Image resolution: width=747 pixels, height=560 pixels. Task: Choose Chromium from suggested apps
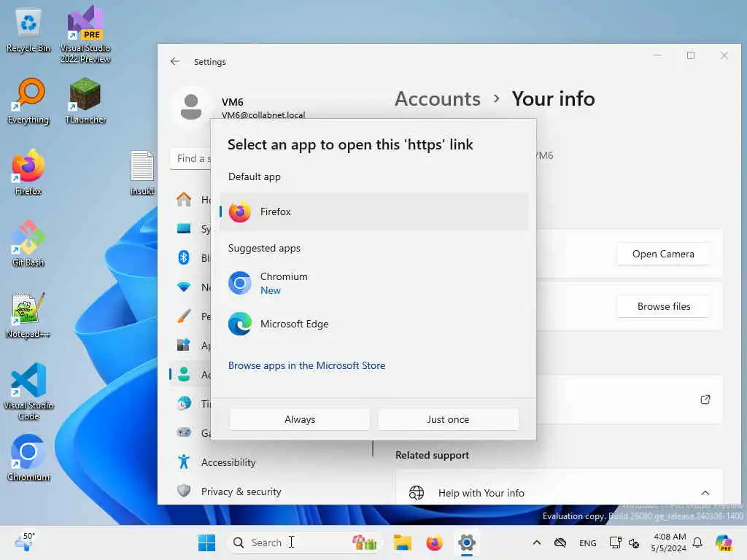tap(374, 284)
